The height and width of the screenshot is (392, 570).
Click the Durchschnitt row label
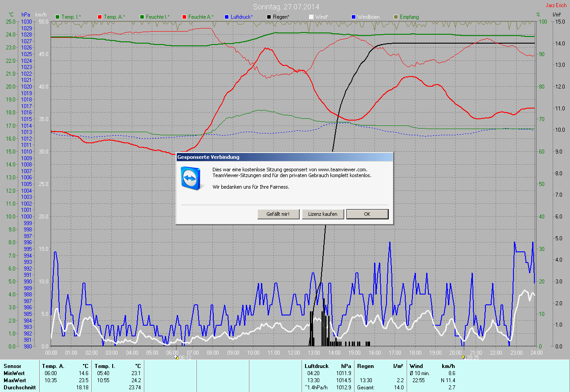(x=19, y=388)
